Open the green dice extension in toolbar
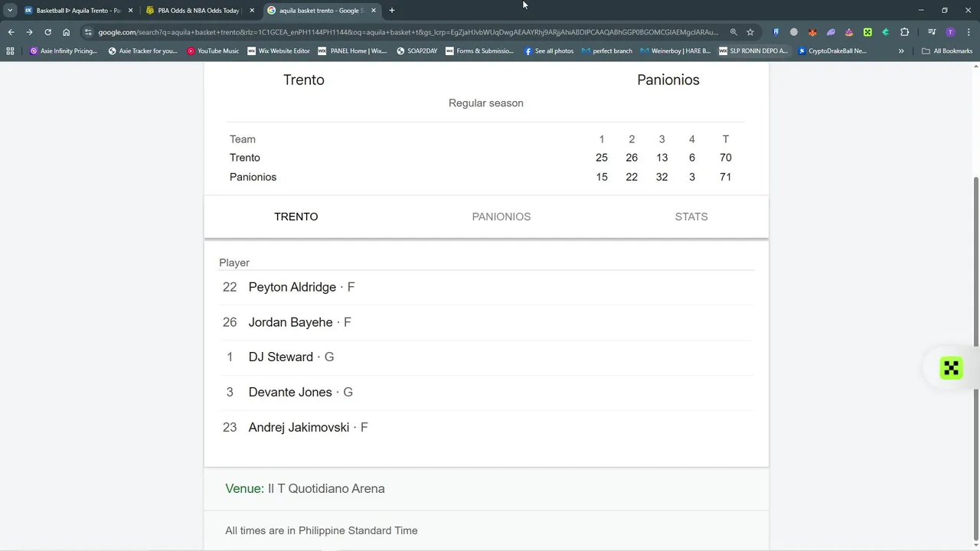Screen dimensions: 980x551 coord(867,32)
